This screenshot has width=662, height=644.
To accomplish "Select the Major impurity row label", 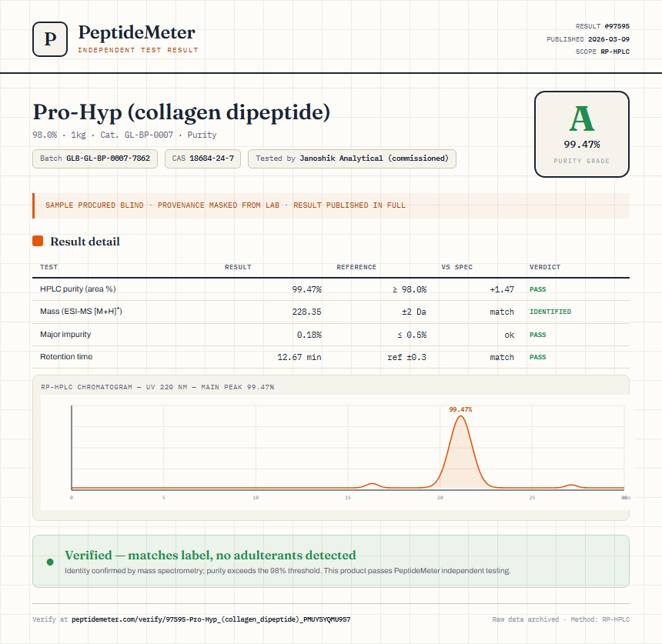I will click(x=65, y=334).
